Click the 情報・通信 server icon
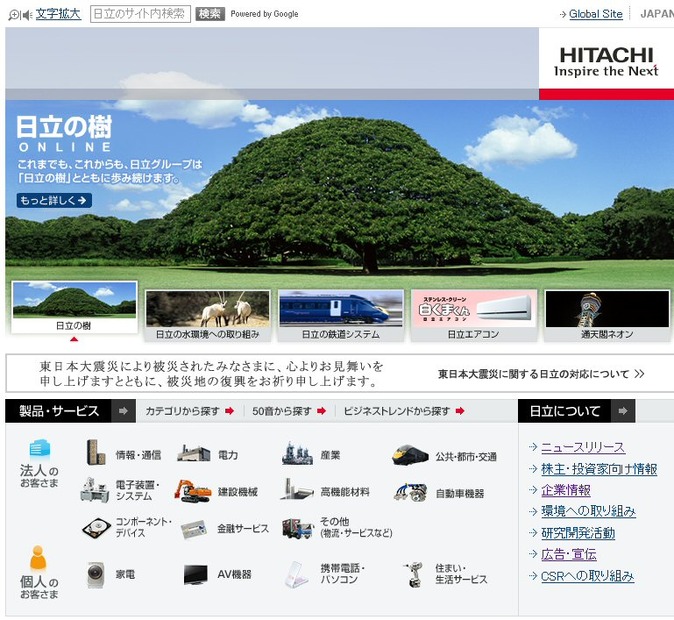This screenshot has height=620, width=674. [96, 452]
